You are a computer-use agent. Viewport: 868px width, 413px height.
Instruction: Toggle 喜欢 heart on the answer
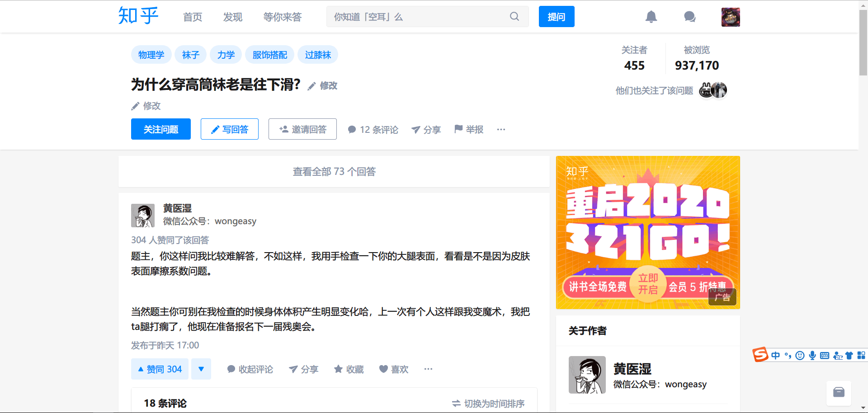coord(393,369)
